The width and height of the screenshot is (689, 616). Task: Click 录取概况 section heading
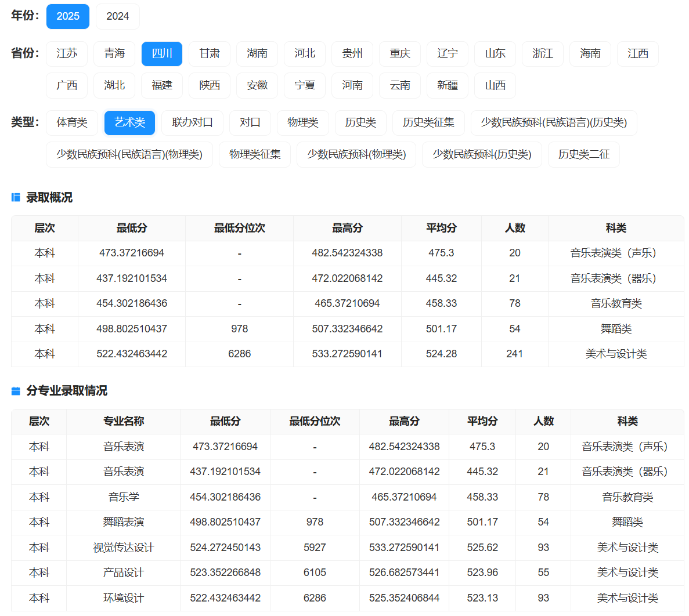click(49, 198)
